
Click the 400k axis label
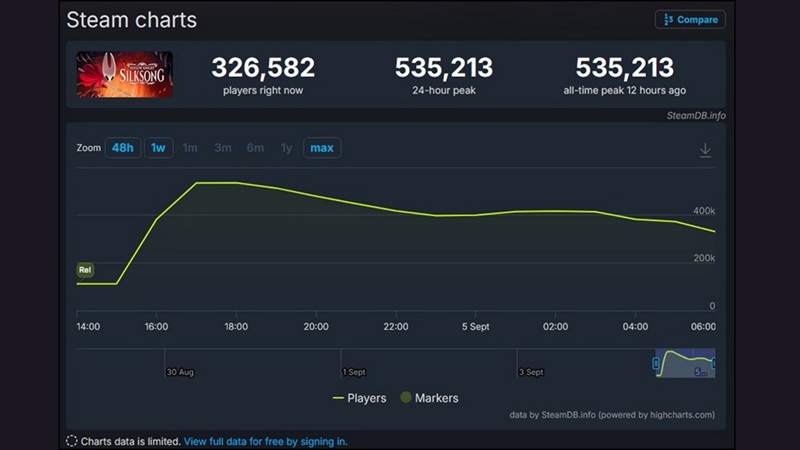[704, 211]
